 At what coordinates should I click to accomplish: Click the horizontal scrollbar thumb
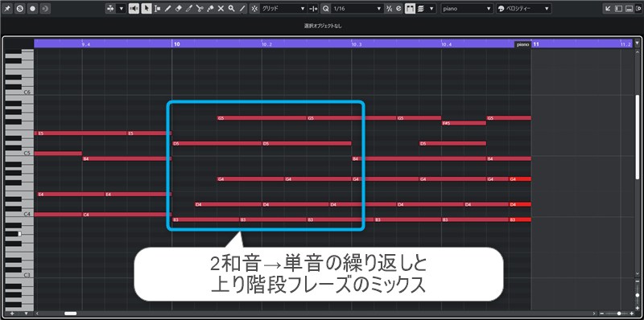pos(70,314)
